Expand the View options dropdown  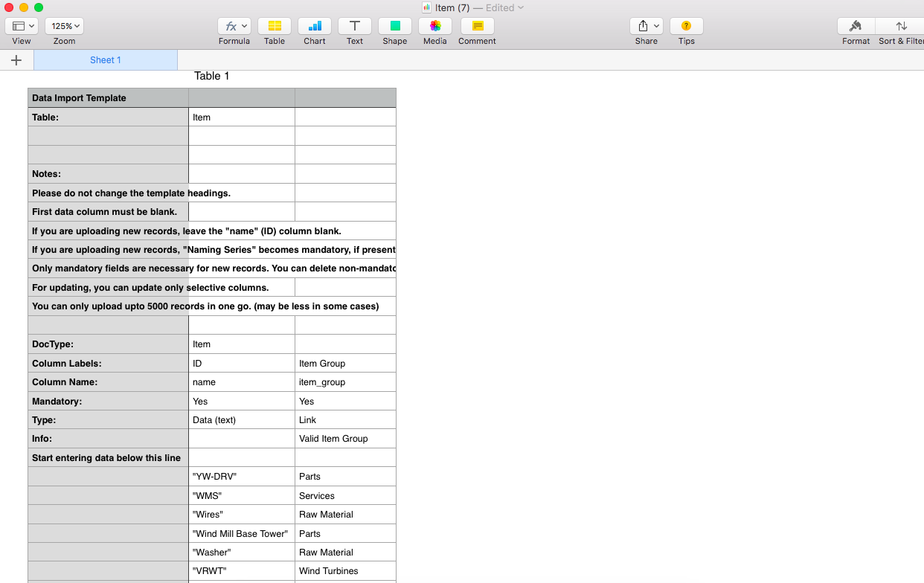pyautogui.click(x=22, y=26)
